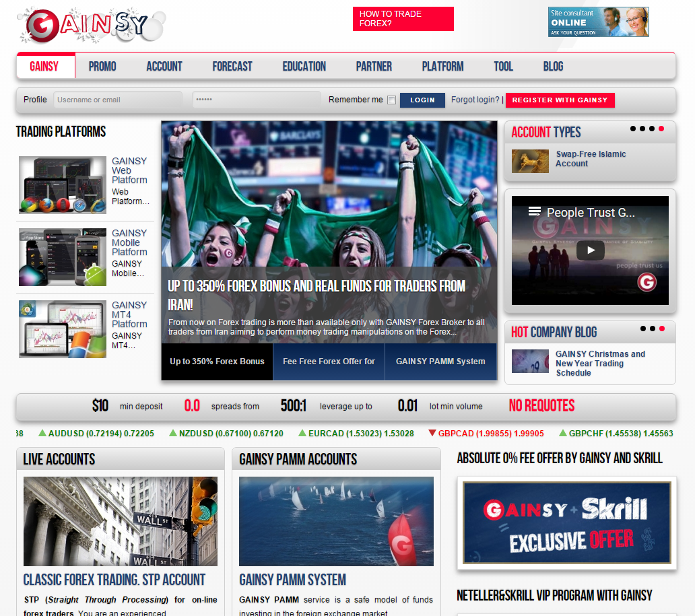Open the video playlist menu icon
Viewport: 695px width, 616px height.
[535, 211]
